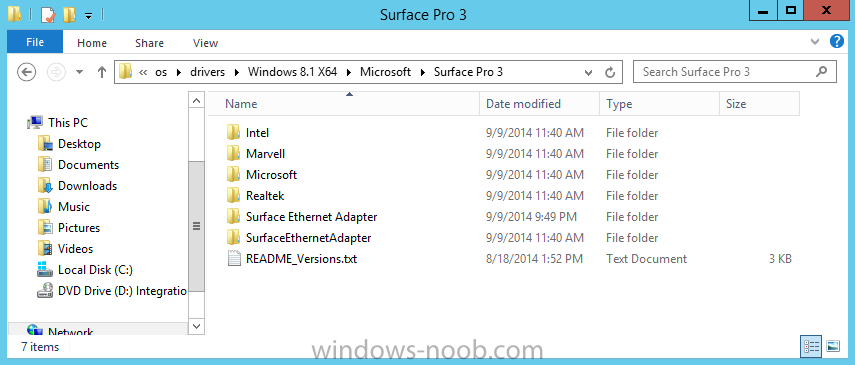Click the '3 KB' size cell
Viewport: 855px width, 365px height.
(780, 259)
